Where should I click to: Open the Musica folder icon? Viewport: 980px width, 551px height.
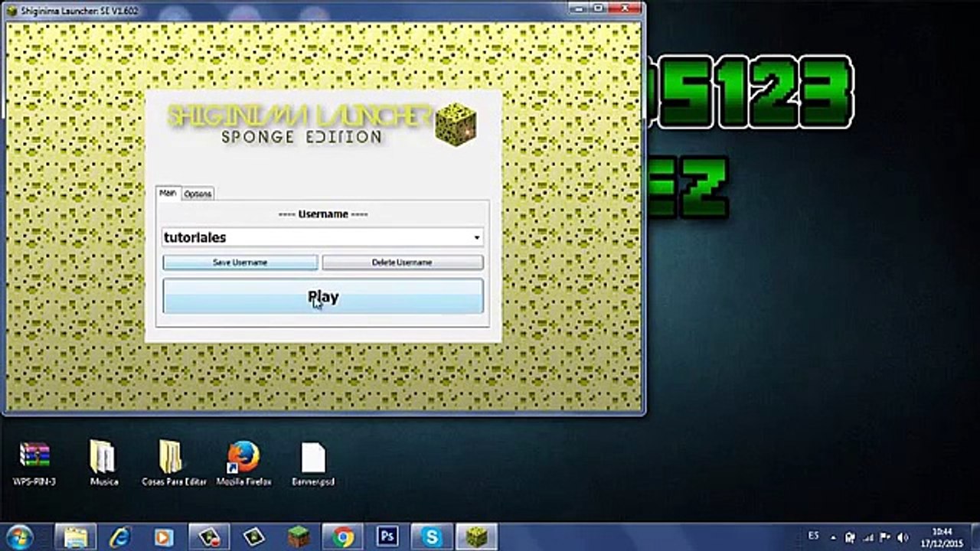pos(103,463)
